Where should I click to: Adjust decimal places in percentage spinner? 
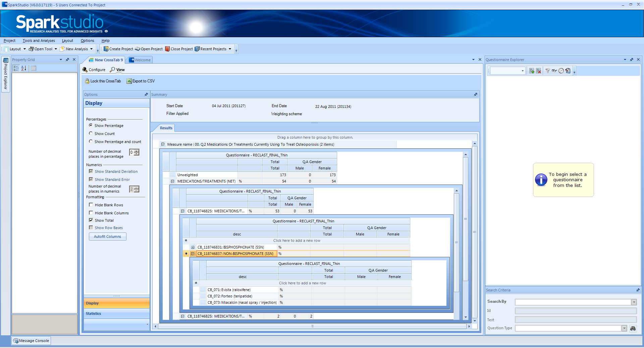point(136,152)
